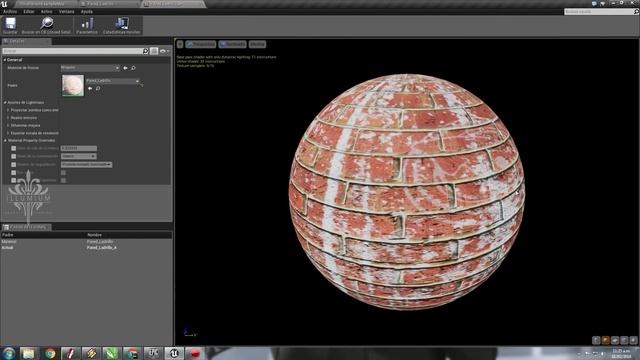
Task: Open File Explorer from taskbar
Action: (x=29, y=353)
